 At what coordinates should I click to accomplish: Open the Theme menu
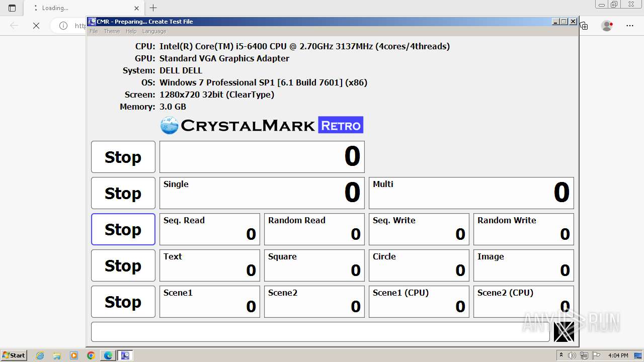click(112, 31)
